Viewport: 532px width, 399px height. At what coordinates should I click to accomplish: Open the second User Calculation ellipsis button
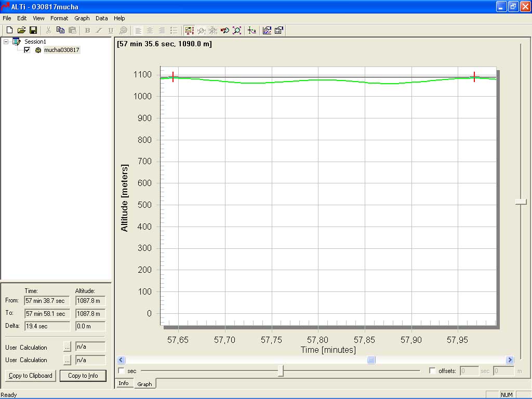click(x=68, y=360)
